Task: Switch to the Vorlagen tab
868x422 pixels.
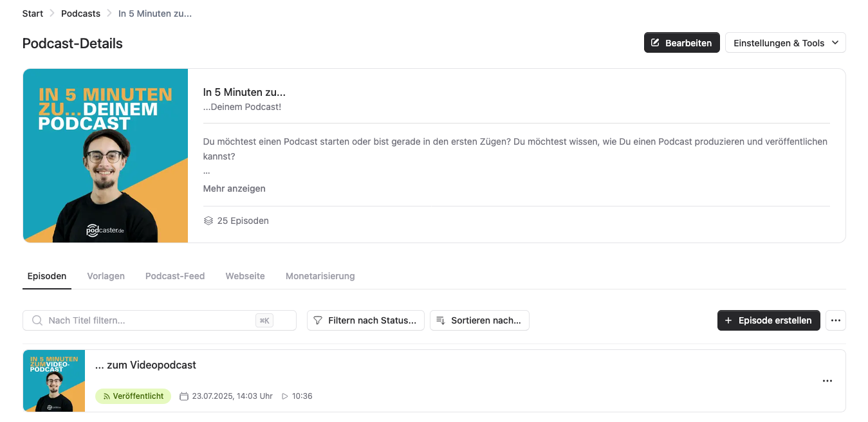Action: pyautogui.click(x=106, y=276)
